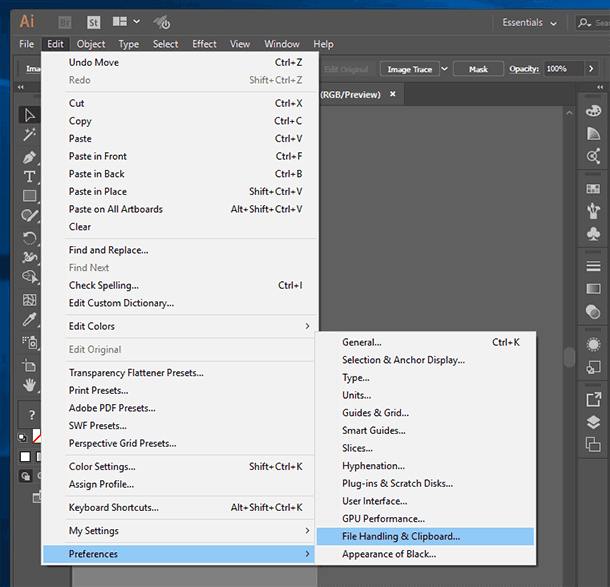
Task: Open the Layers panel icon
Action: point(593,422)
